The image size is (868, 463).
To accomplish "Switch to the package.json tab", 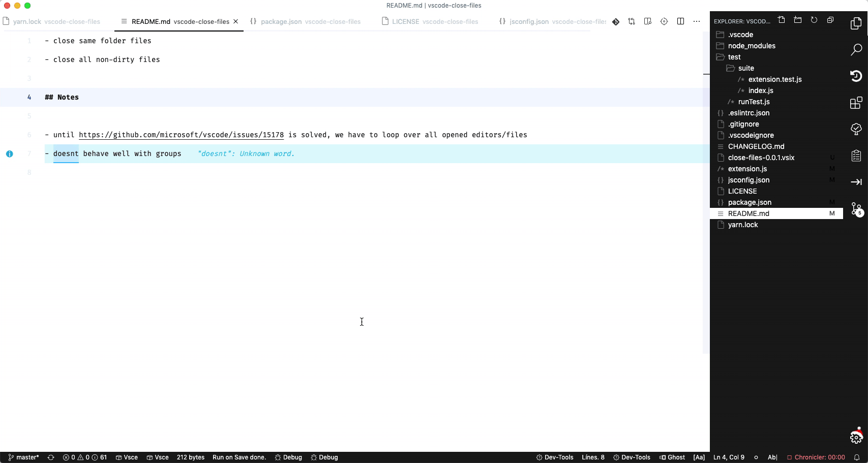I will point(282,21).
